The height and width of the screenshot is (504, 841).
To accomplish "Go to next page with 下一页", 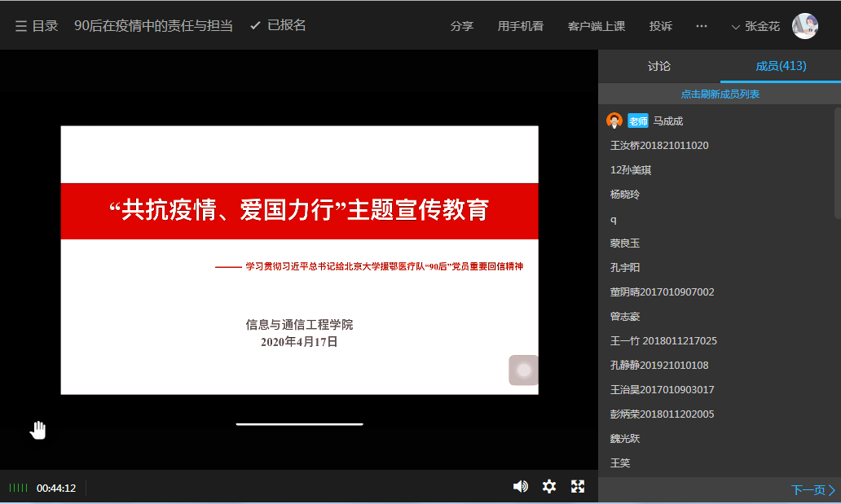I will coord(812,490).
